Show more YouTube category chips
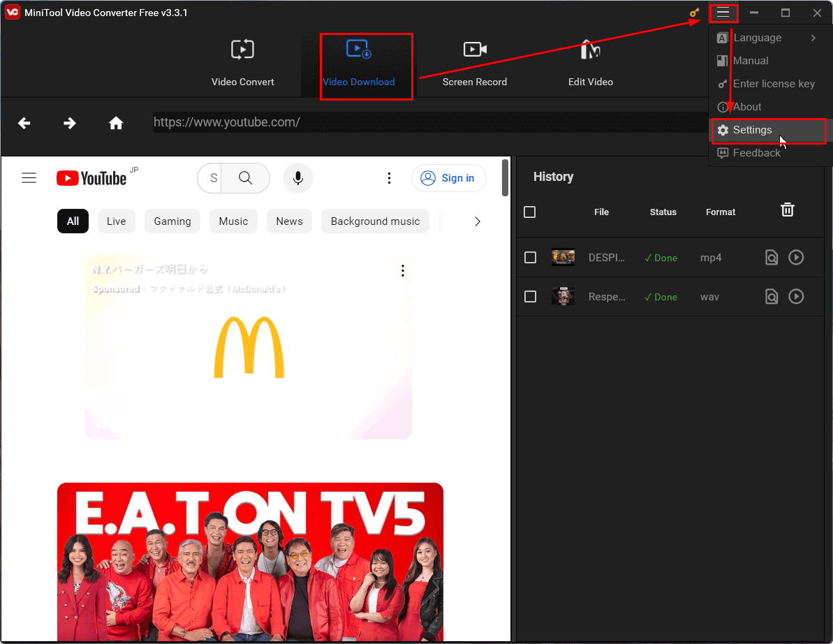The image size is (833, 644). pyautogui.click(x=477, y=221)
